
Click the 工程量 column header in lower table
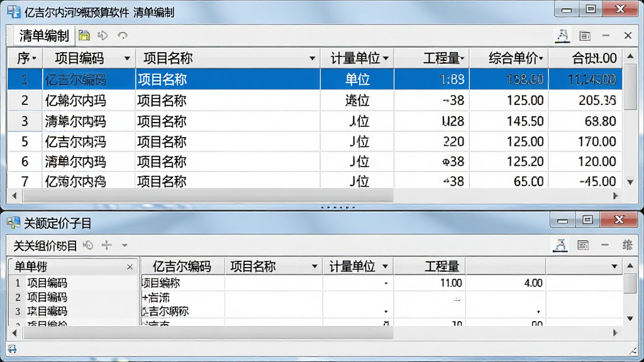click(430, 266)
